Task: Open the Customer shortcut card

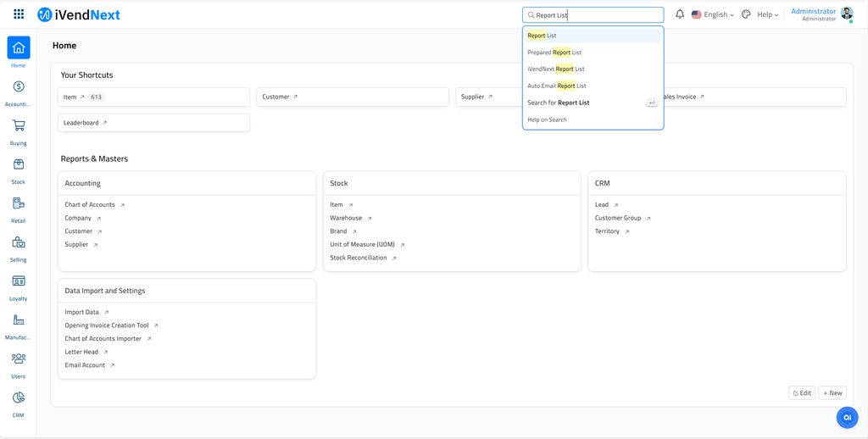Action: click(x=353, y=97)
